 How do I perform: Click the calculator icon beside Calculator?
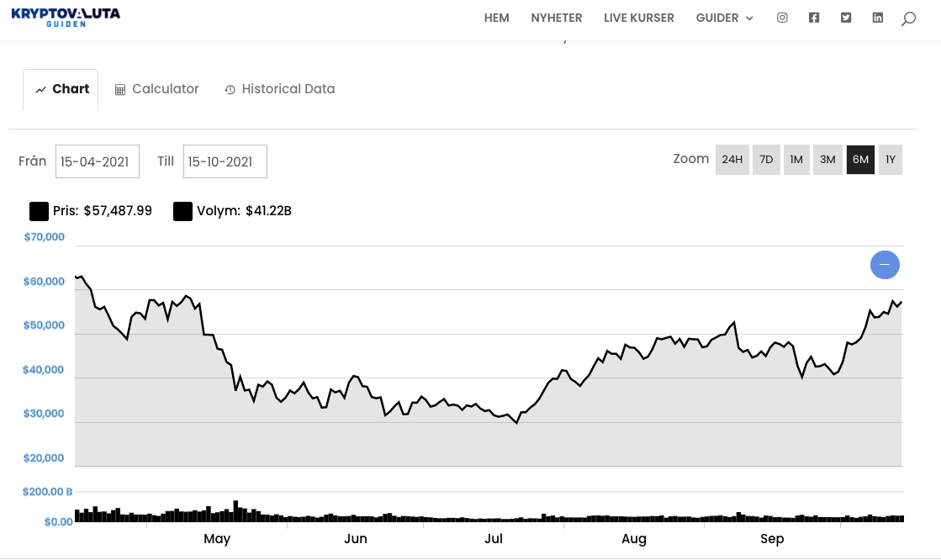pos(120,88)
